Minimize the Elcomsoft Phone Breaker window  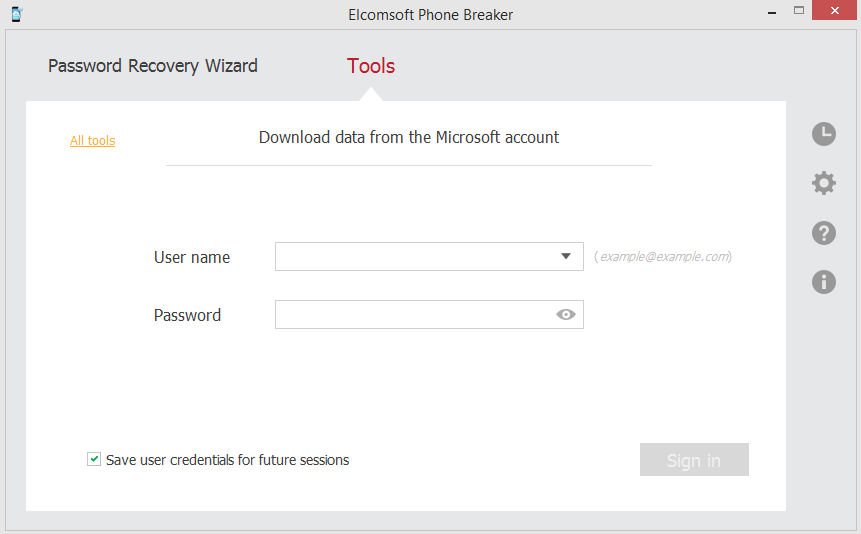point(772,11)
